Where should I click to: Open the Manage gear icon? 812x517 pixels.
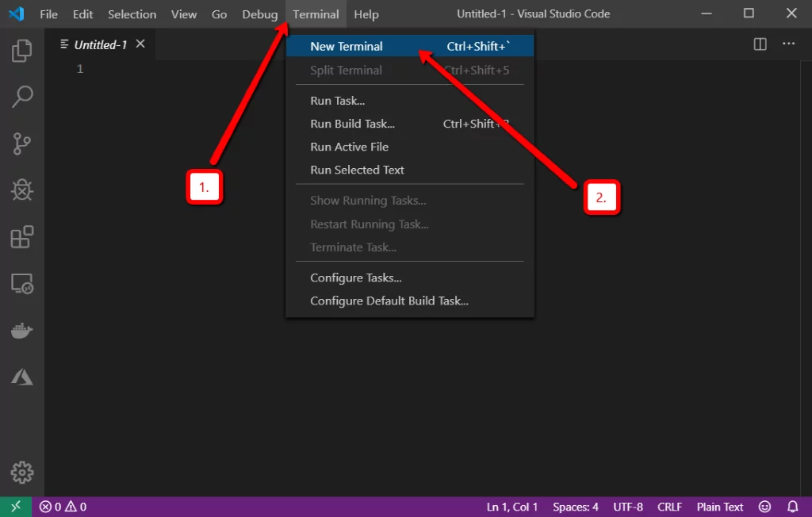[21, 473]
